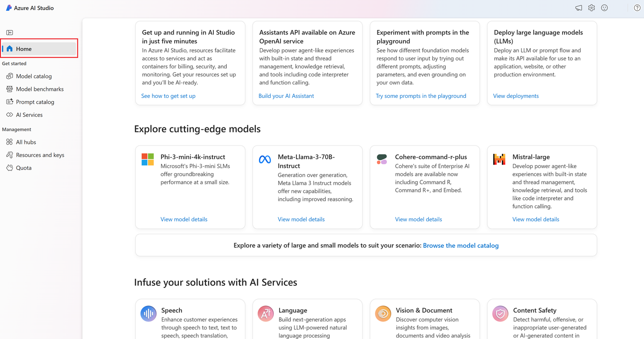Open Prompt catalog from the sidebar

click(35, 102)
